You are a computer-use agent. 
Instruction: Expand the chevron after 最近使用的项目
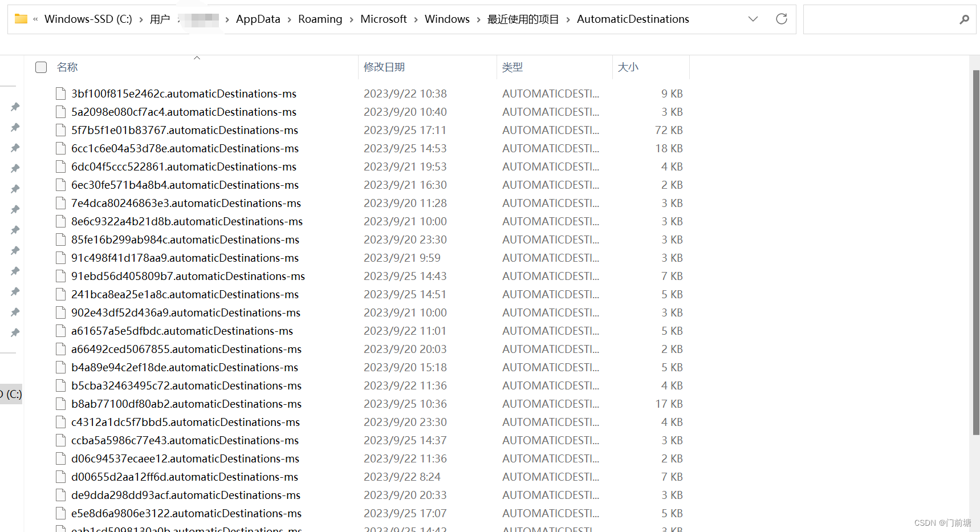(568, 19)
